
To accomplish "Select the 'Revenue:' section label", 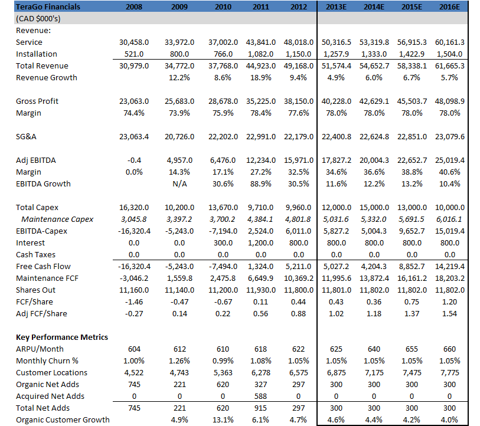I will 33,31.
